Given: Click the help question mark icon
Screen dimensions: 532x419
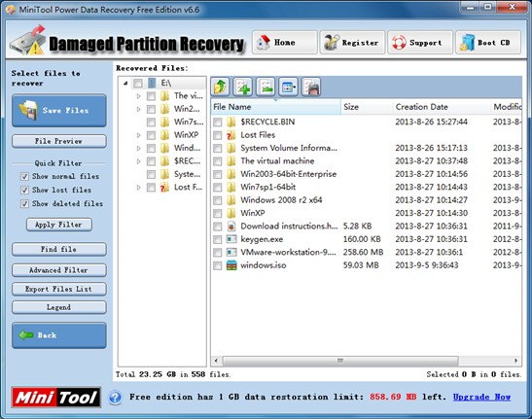Looking at the screenshot, I should pos(116,398).
